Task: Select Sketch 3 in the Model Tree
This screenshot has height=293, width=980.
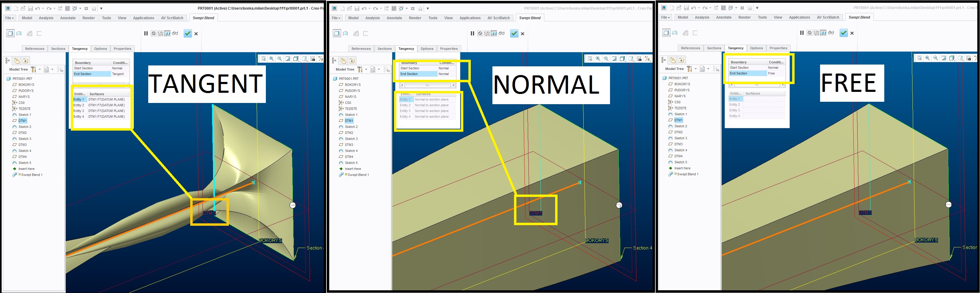Action: pos(25,138)
